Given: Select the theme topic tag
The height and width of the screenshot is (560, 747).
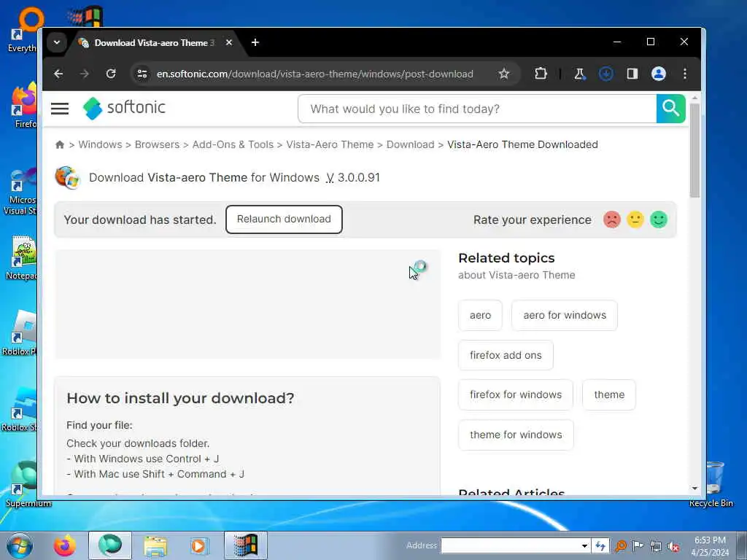Looking at the screenshot, I should [609, 394].
